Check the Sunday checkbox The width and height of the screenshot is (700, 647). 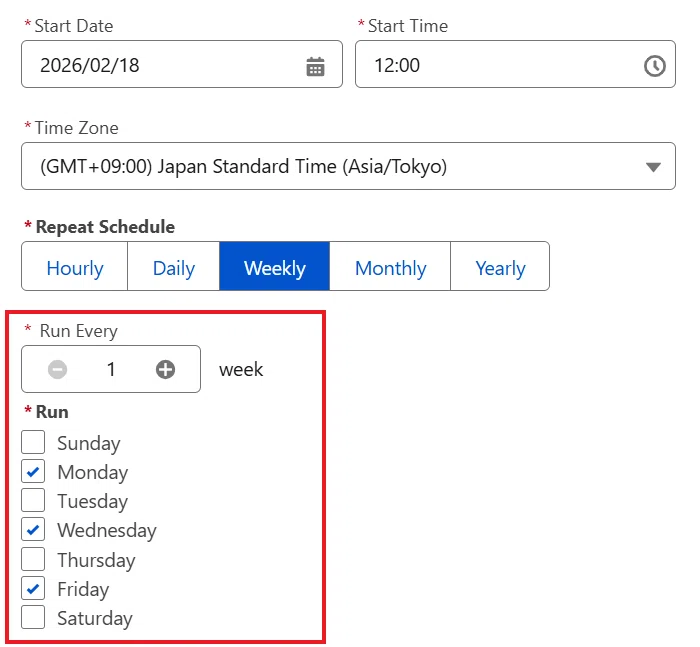click(x=33, y=442)
